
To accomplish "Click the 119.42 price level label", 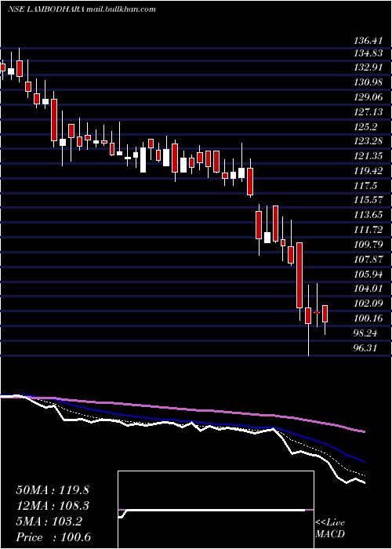I will 369,171.
